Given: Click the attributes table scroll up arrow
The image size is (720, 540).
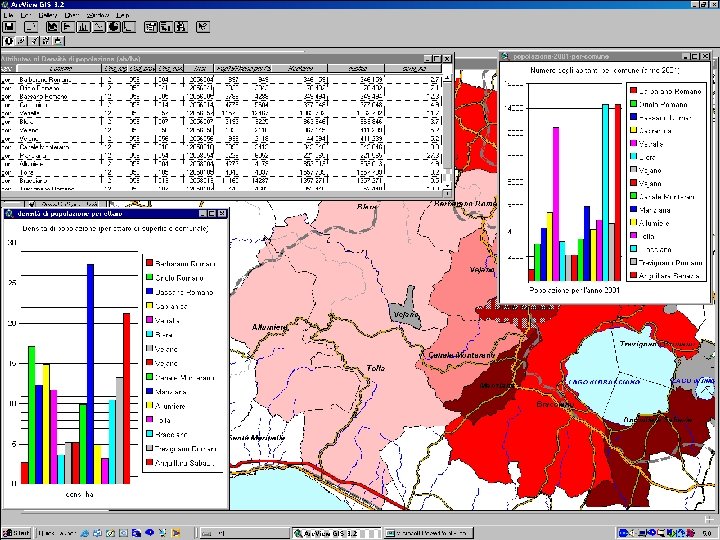Looking at the screenshot, I should (448, 79).
